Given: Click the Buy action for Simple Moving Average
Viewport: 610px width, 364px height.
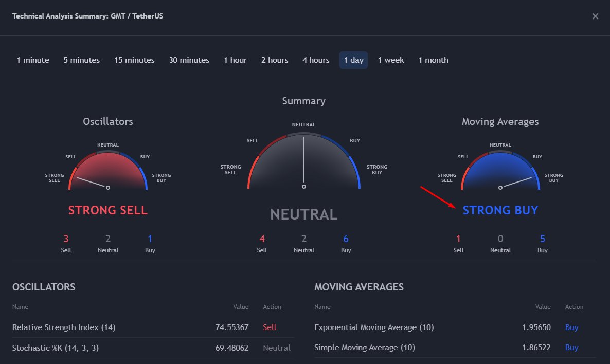Looking at the screenshot, I should [572, 347].
